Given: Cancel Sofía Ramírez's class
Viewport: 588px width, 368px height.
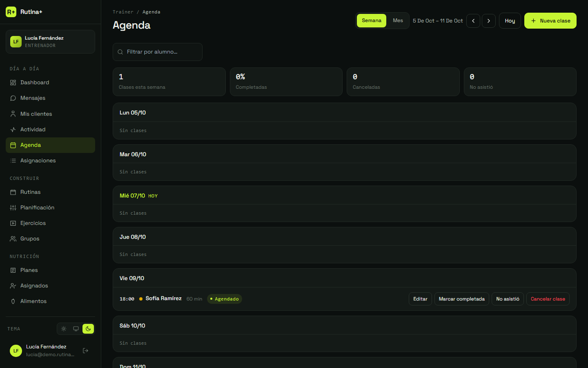Looking at the screenshot, I should click(x=548, y=299).
